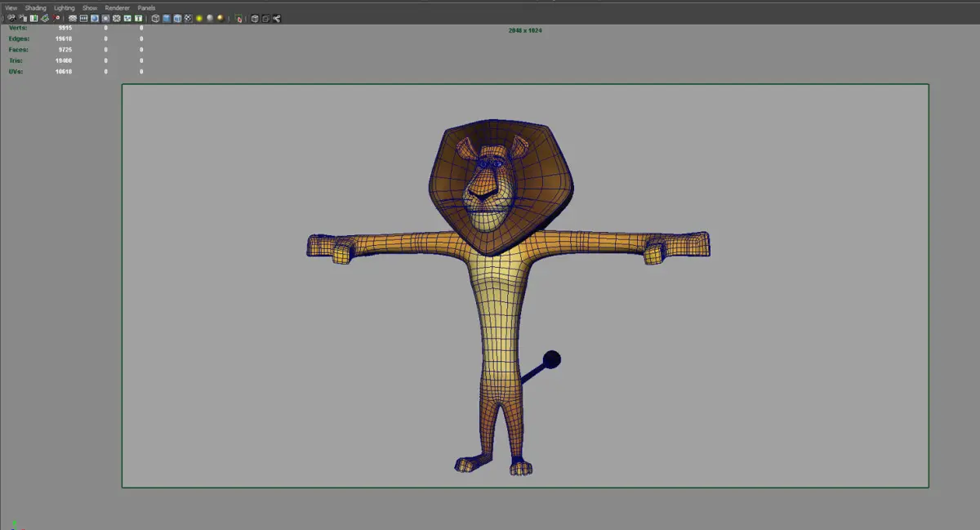Click the 2048 x 1024 resolution text
The height and width of the screenshot is (530, 980).
click(x=525, y=30)
